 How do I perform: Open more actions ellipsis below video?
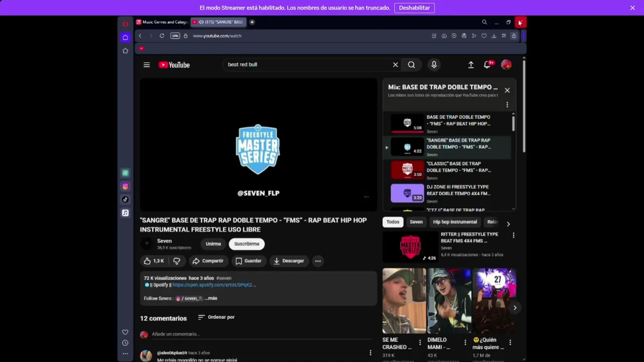tap(318, 261)
